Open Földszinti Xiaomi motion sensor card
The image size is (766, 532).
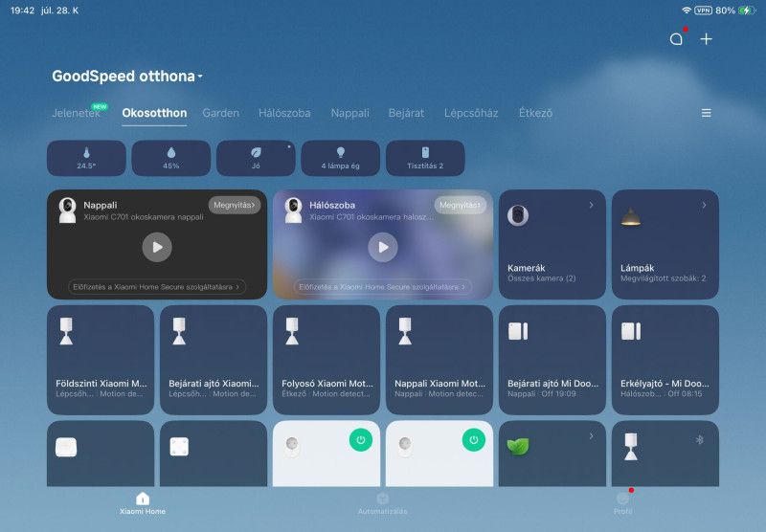[x=101, y=360]
